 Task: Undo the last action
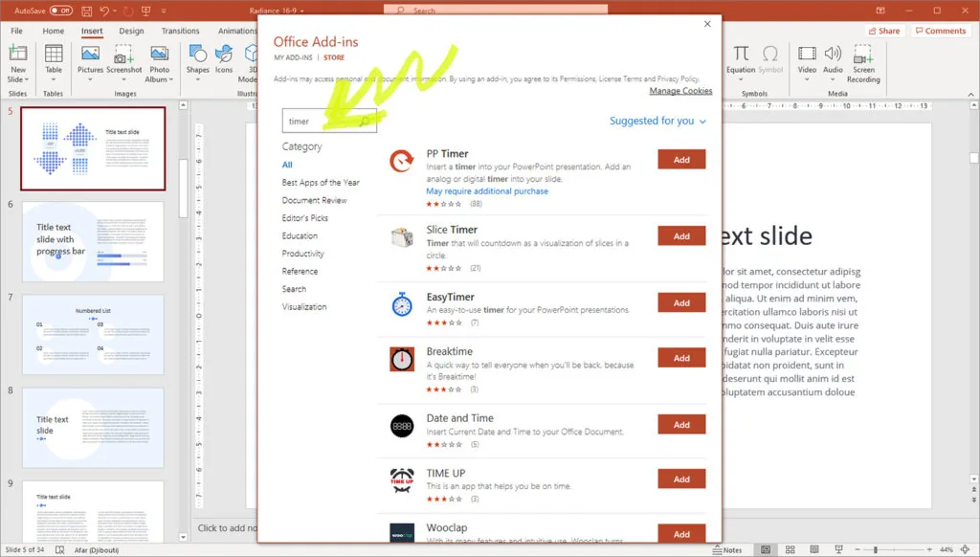pos(104,11)
